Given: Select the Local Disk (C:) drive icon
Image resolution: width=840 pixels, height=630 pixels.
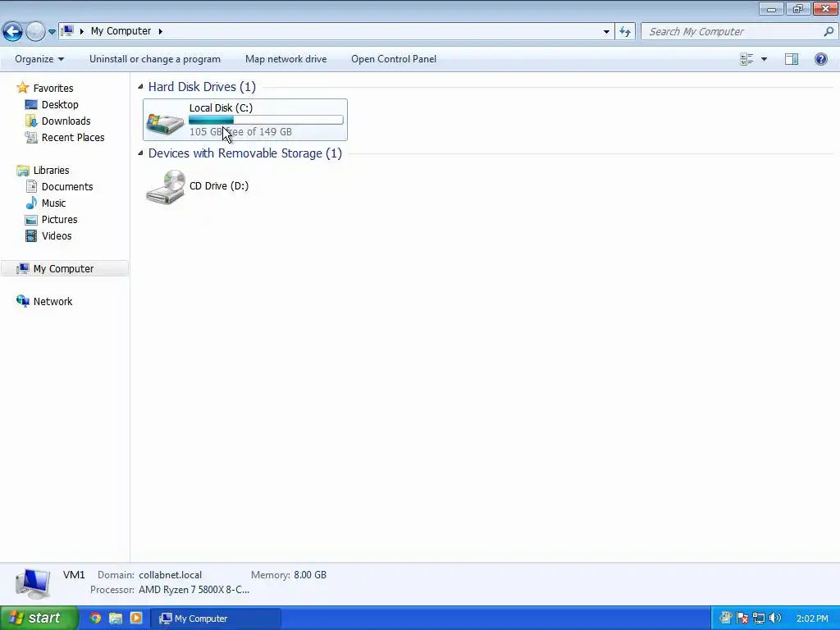Looking at the screenshot, I should tap(165, 123).
